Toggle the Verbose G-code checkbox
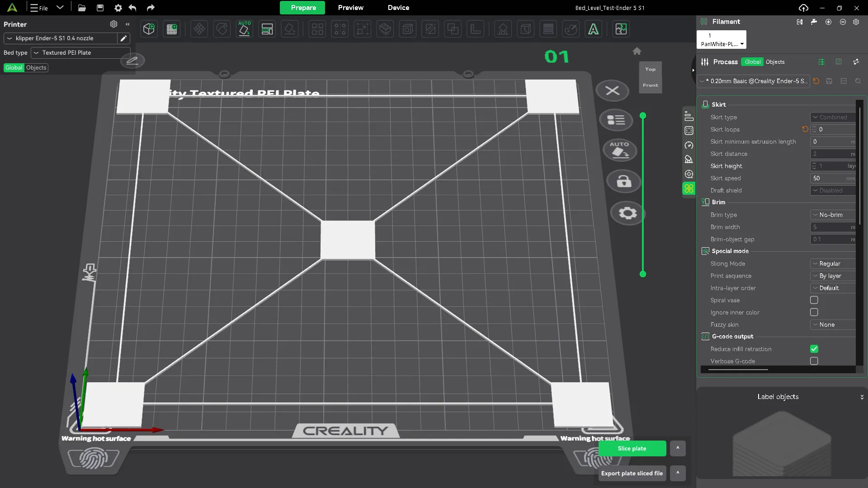The width and height of the screenshot is (868, 488). (x=814, y=361)
